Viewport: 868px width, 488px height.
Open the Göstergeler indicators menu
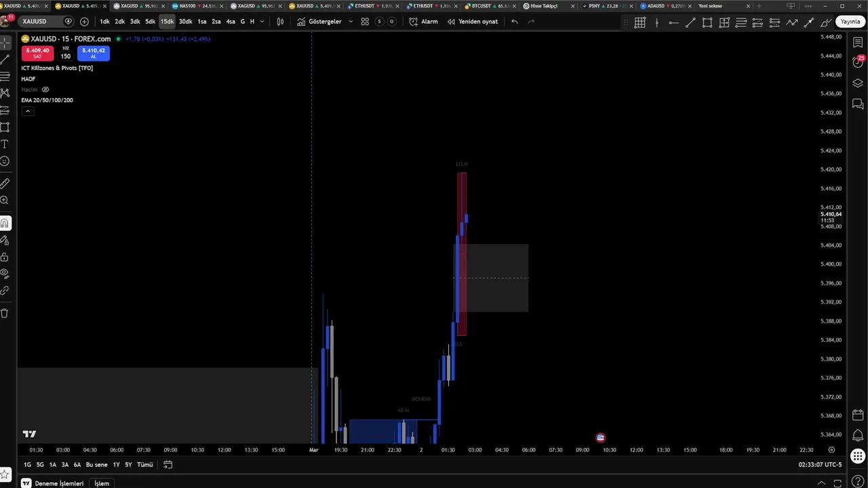(x=319, y=22)
